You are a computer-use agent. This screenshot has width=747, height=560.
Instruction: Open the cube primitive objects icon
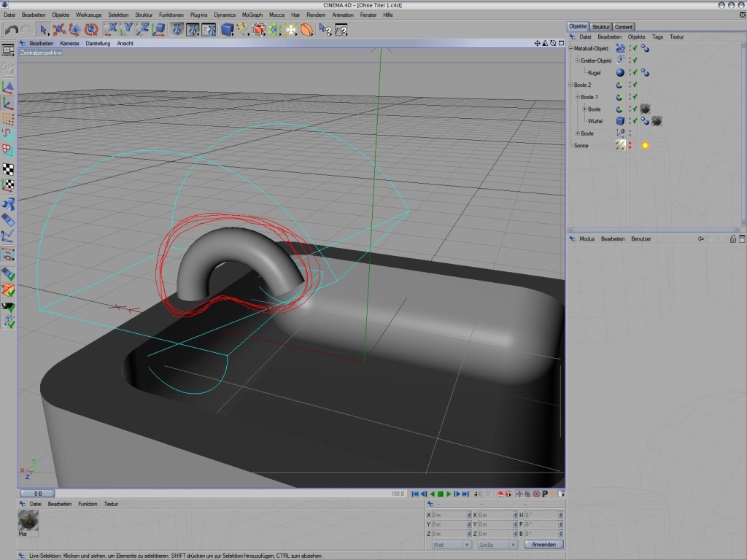point(227,30)
